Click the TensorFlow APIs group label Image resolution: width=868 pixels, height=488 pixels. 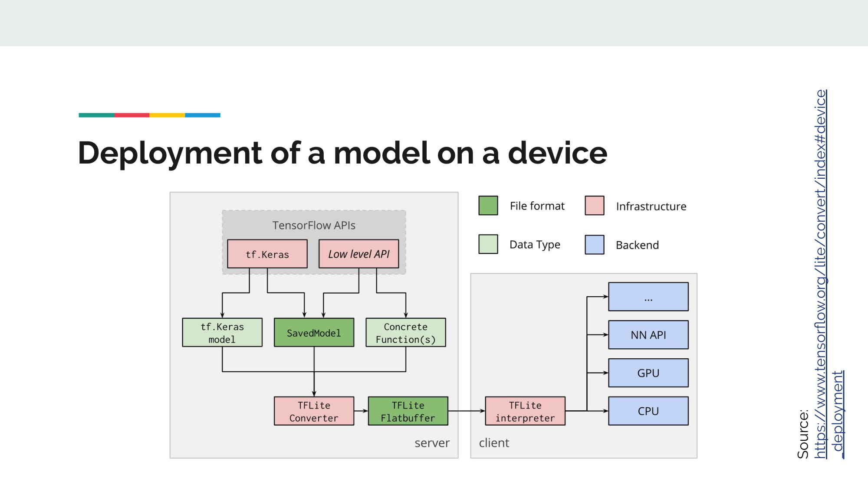pyautogui.click(x=314, y=225)
